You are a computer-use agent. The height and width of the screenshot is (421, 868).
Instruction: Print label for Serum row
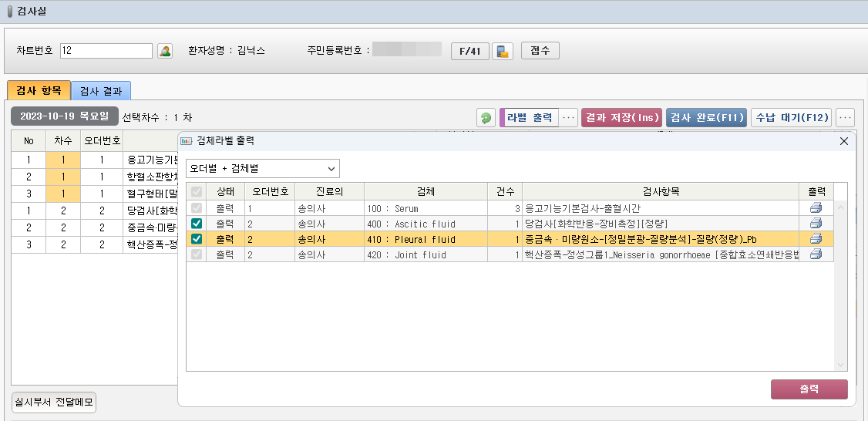click(816, 208)
